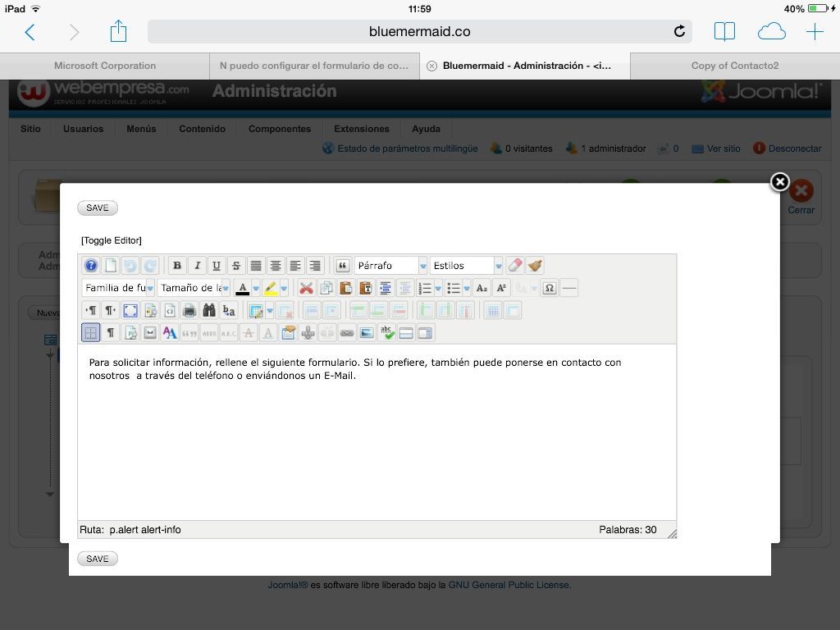
Task: Click the broom cleanup code icon
Action: point(535,265)
